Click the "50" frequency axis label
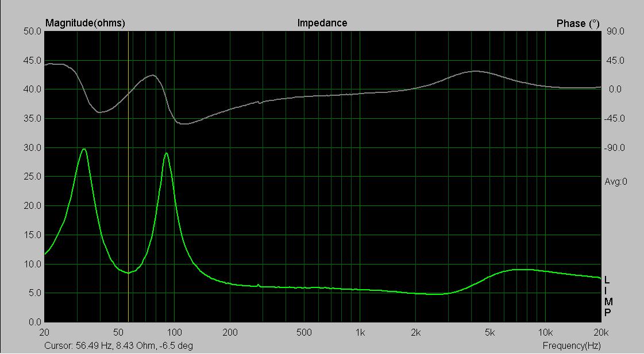Screen dimensions: 644x354 [118, 333]
